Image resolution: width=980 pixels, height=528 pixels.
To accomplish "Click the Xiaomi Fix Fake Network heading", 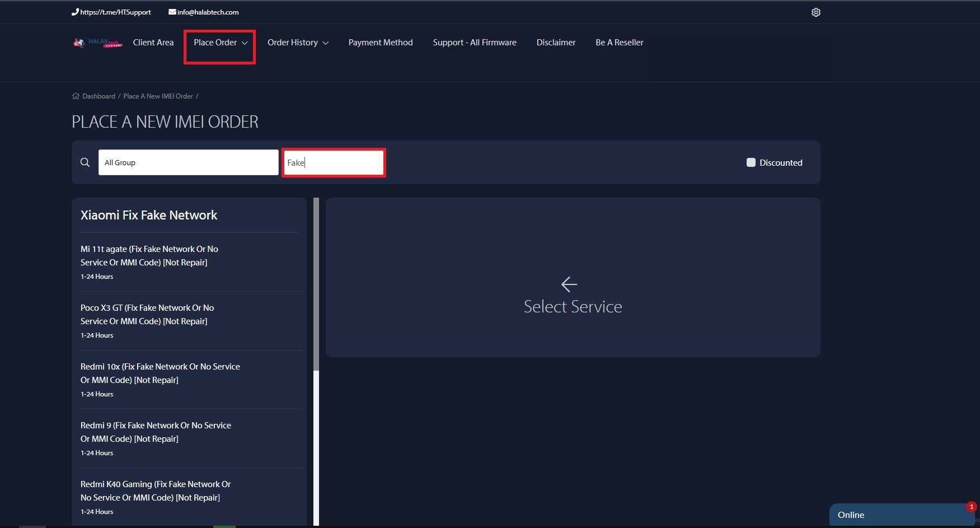I will (149, 215).
